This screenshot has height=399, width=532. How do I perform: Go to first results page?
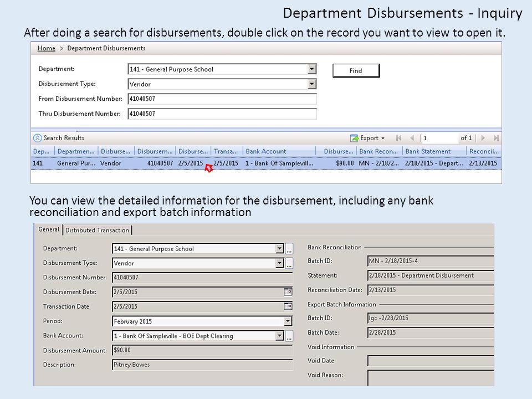[x=398, y=138]
